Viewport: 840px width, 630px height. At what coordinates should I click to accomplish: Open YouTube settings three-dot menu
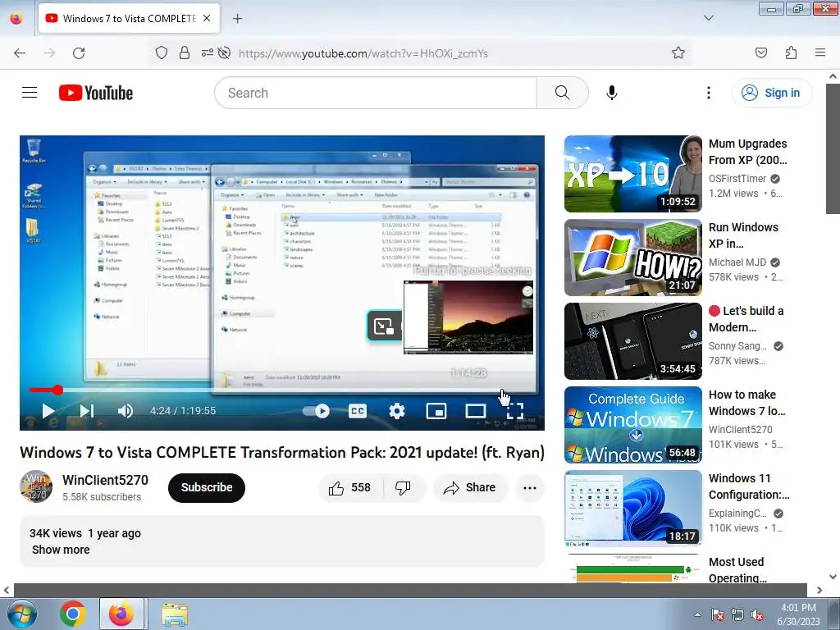point(708,93)
